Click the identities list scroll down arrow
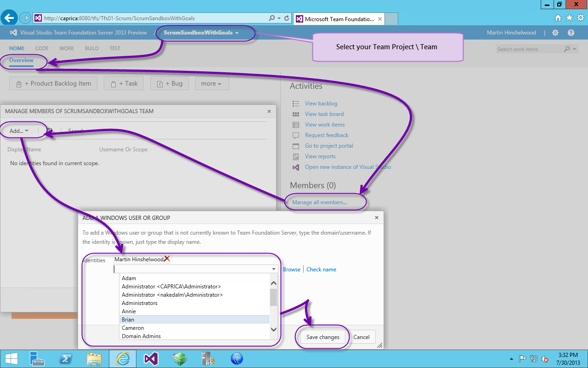Screen dimensions: 588x368 click(x=274, y=329)
